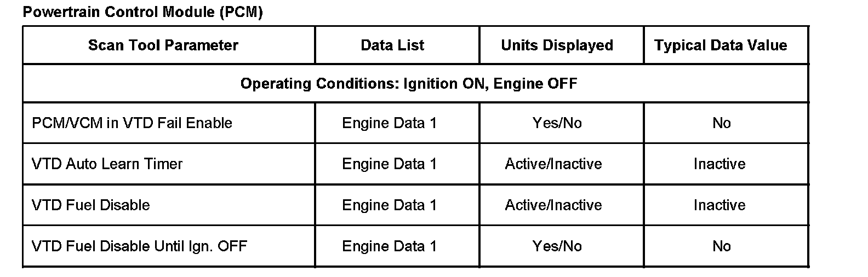Click the No value in PCM/VCM row
The height and width of the screenshot is (277, 868).
tap(722, 123)
